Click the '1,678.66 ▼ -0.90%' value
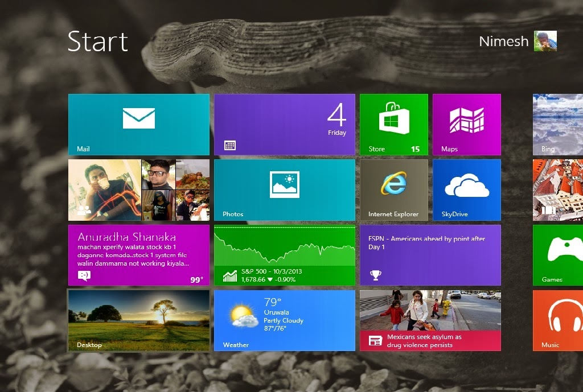583x392 pixels. click(268, 279)
